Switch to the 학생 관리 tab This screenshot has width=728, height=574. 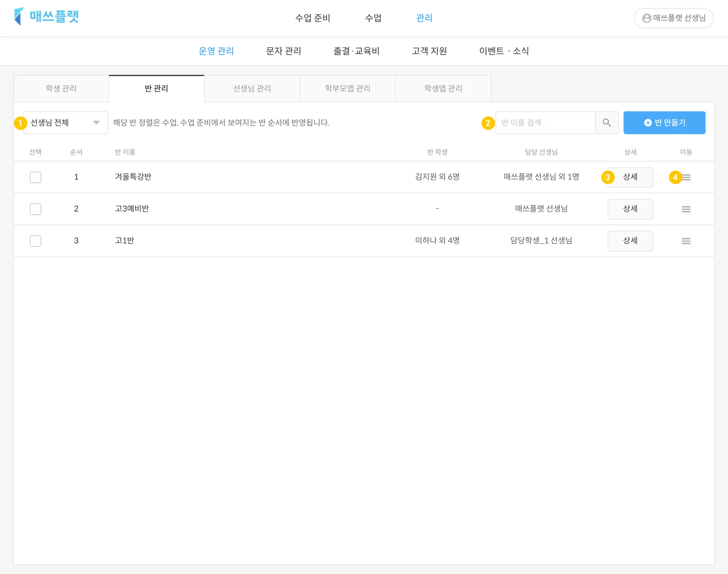pyautogui.click(x=61, y=88)
